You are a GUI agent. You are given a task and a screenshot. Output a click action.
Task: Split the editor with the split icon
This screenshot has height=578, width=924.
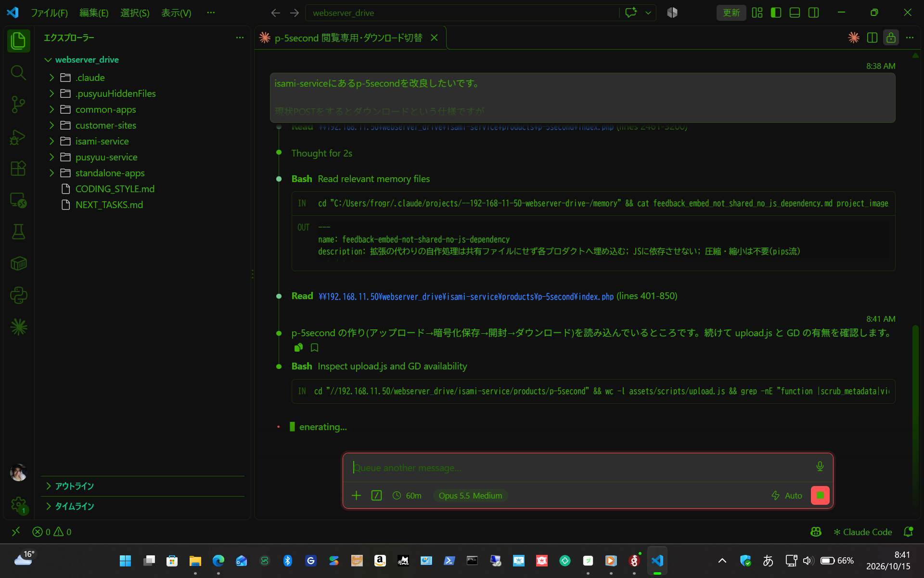[x=872, y=38]
